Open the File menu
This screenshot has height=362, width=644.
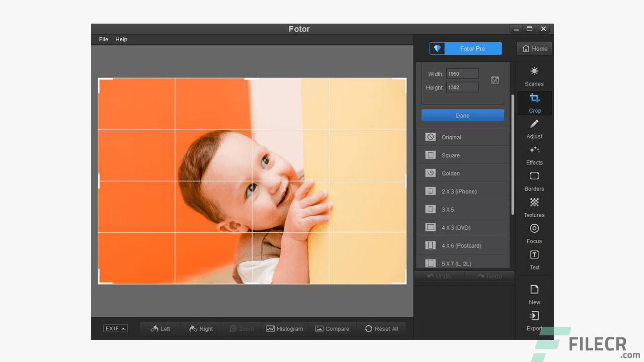103,39
